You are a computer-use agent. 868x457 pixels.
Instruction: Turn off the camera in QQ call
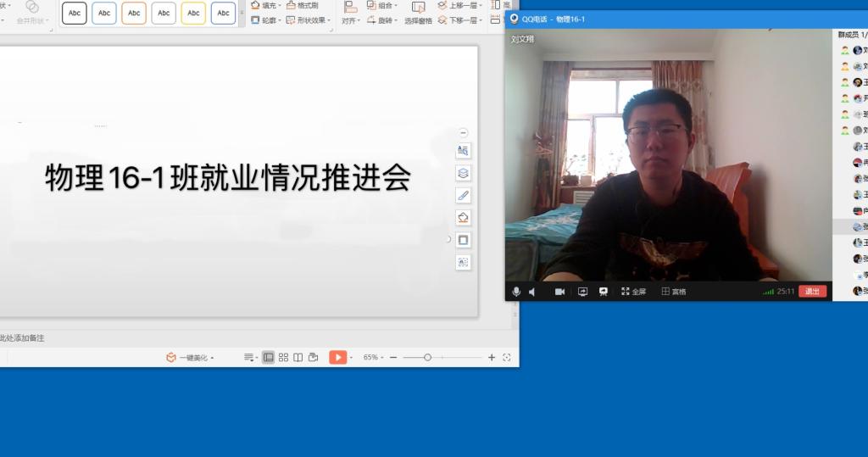coord(559,292)
